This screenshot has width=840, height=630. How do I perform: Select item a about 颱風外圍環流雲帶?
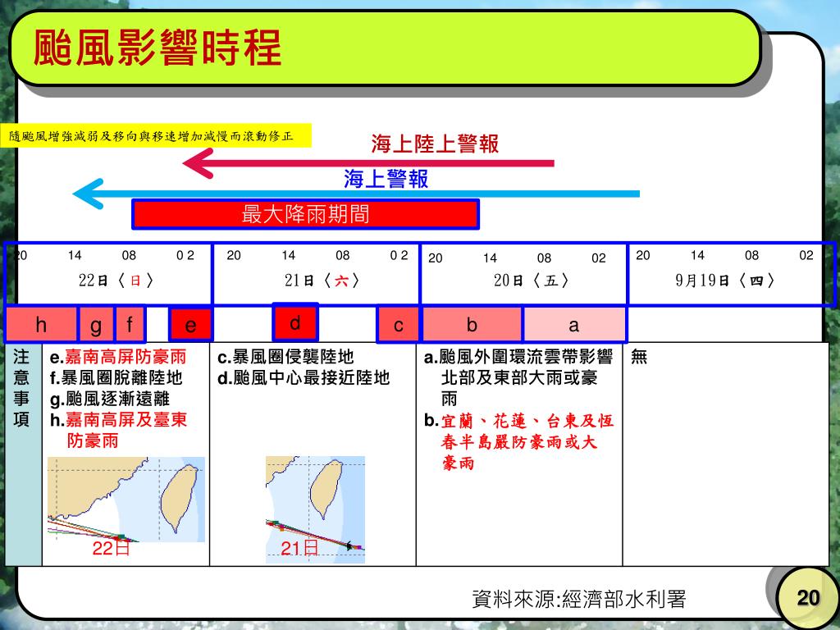coord(518,377)
